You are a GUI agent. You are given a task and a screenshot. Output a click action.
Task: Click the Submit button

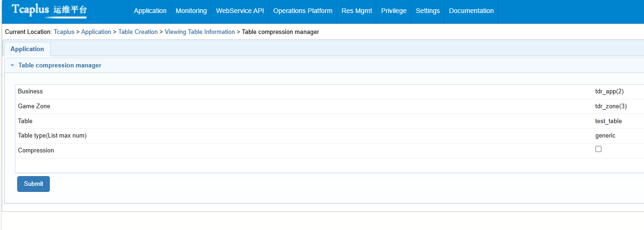point(34,184)
